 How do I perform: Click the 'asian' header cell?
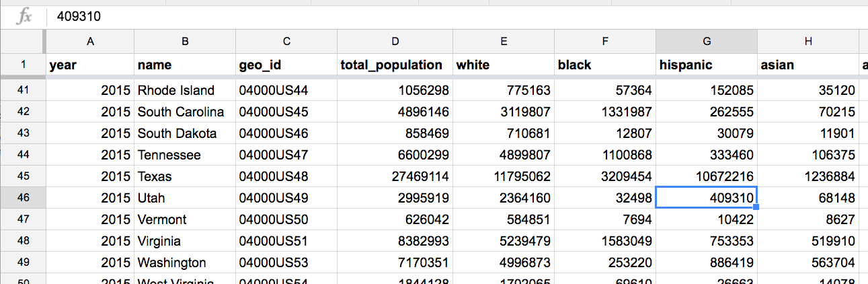[808, 65]
